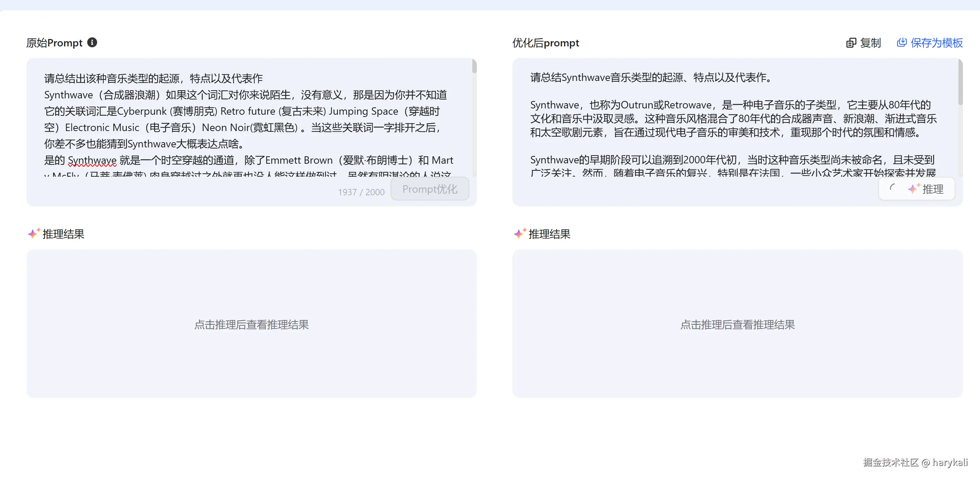Click the original prompt scrollbar thumb
Image resolution: width=980 pixels, height=480 pixels.
coord(474,66)
